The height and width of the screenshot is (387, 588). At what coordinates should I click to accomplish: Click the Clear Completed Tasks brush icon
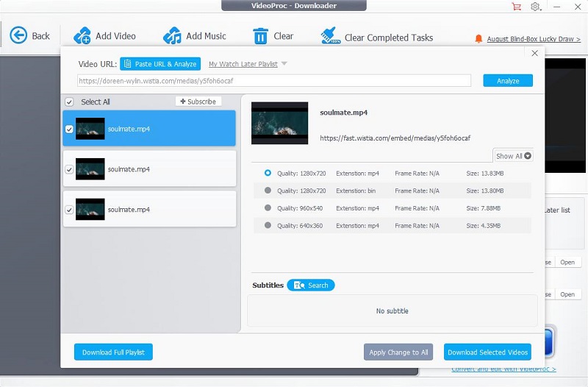coord(330,35)
